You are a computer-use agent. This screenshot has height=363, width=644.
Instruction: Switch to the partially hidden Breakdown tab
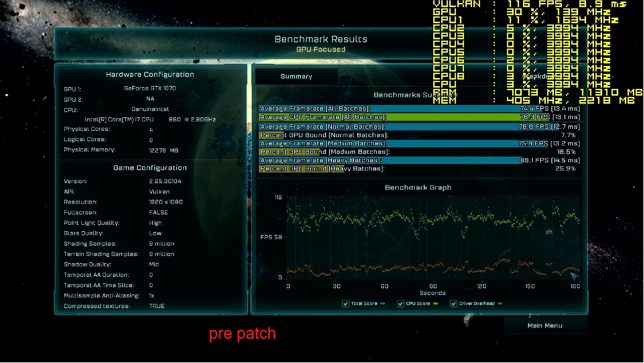click(x=541, y=76)
